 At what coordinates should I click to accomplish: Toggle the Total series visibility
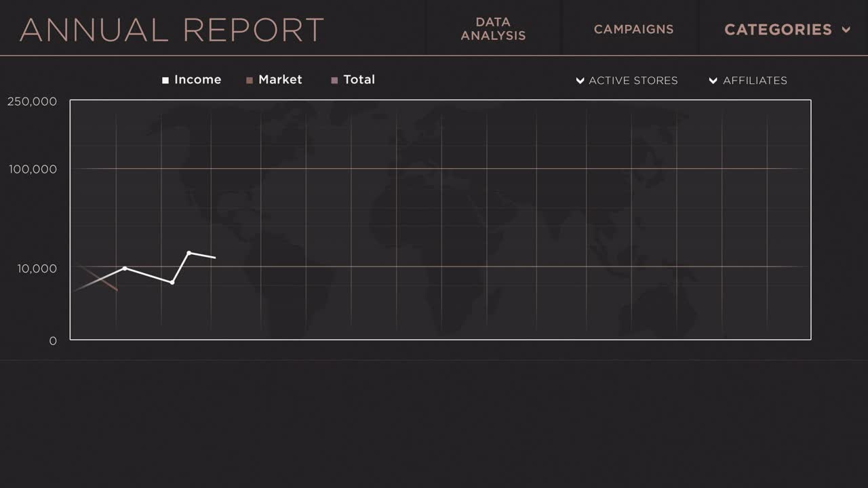tap(353, 79)
